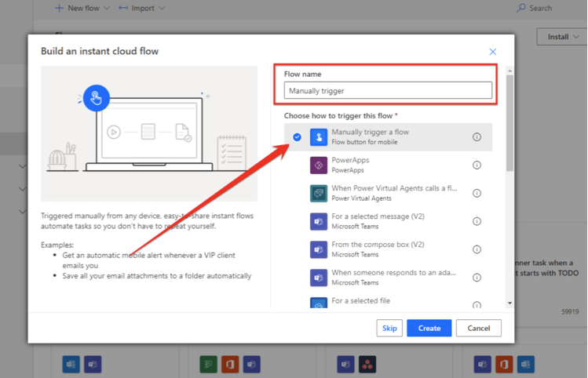Screen dimensions: 588x378
Task: Choose From the compose box (V2) trigger
Action: [388, 249]
